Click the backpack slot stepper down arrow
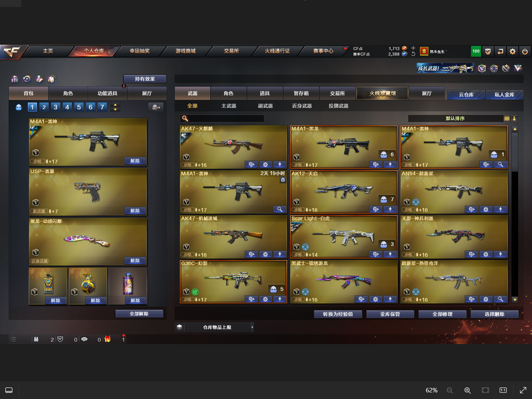 coord(115,109)
